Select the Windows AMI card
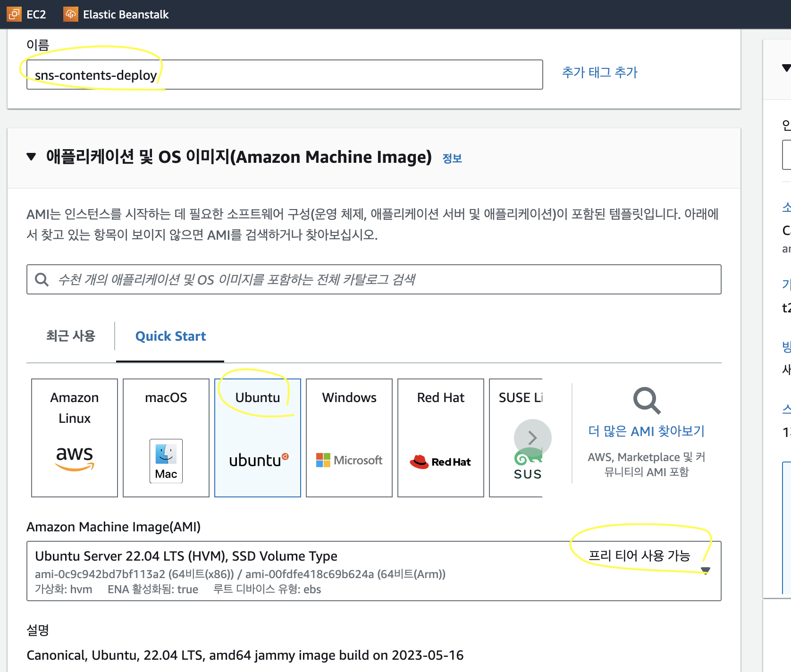Image resolution: width=791 pixels, height=672 pixels. pos(349,438)
